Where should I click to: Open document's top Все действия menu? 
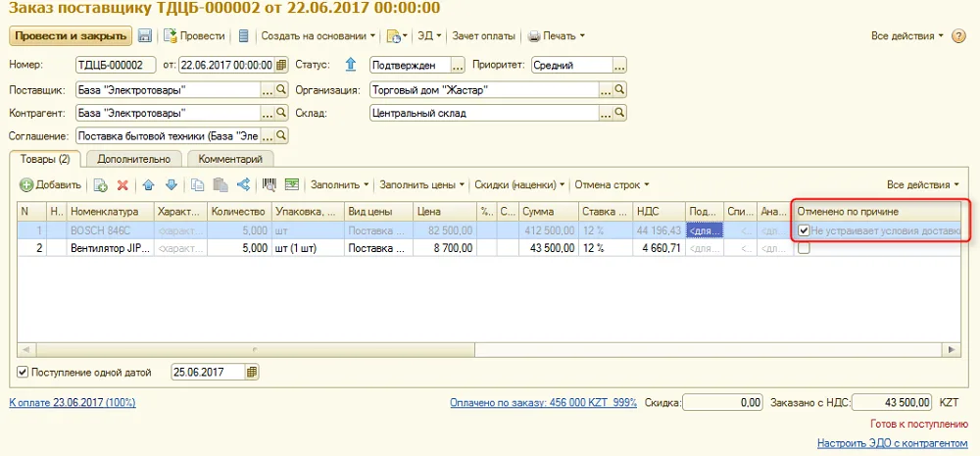[906, 35]
